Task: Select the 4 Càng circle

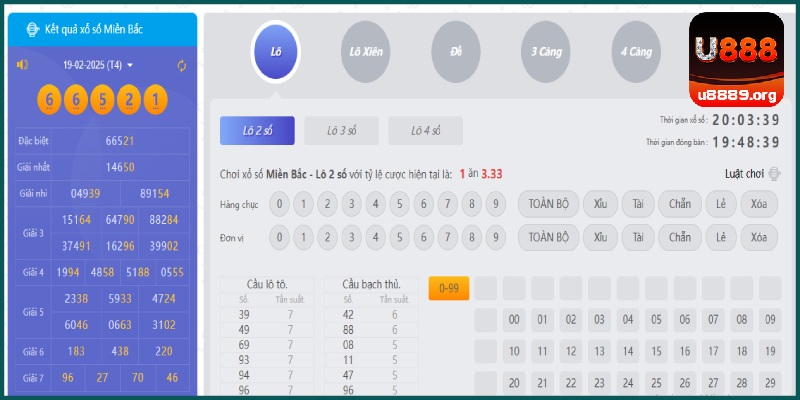Action: click(636, 50)
